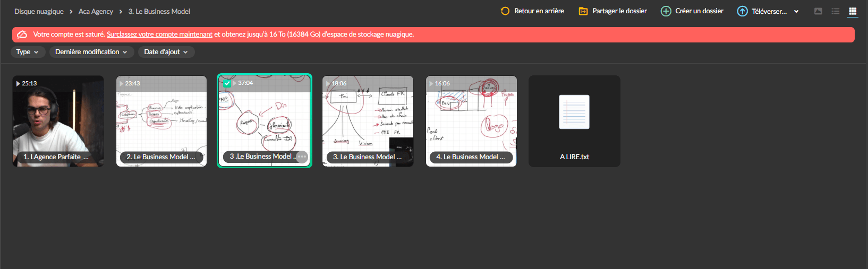Viewport: 868px width, 269px height.
Task: Select the 4. Le Business Model video
Action: (471, 121)
